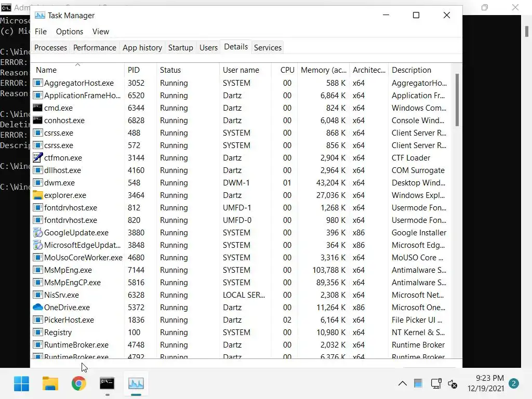Open the Windows Start menu
Image resolution: width=532 pixels, height=399 pixels.
(x=21, y=384)
